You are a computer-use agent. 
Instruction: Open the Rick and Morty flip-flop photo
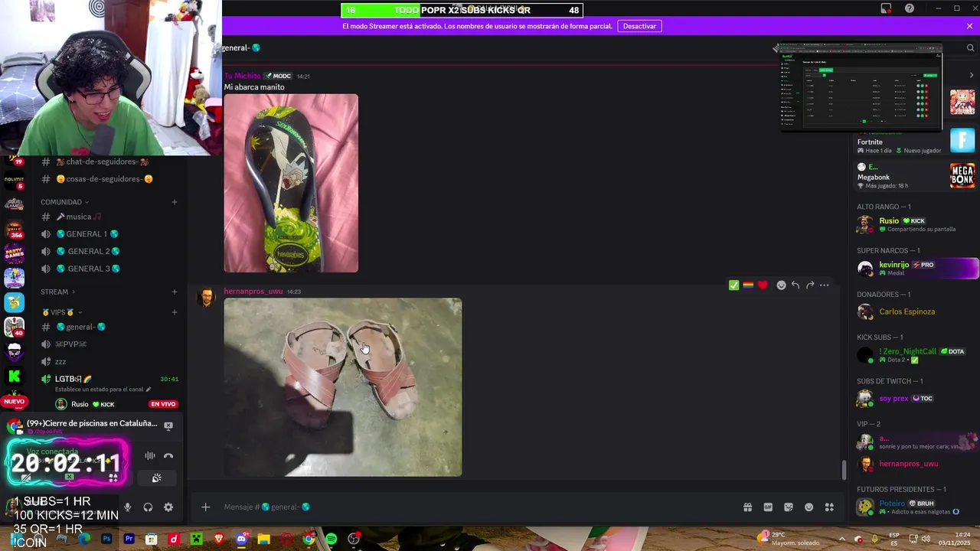pyautogui.click(x=290, y=183)
